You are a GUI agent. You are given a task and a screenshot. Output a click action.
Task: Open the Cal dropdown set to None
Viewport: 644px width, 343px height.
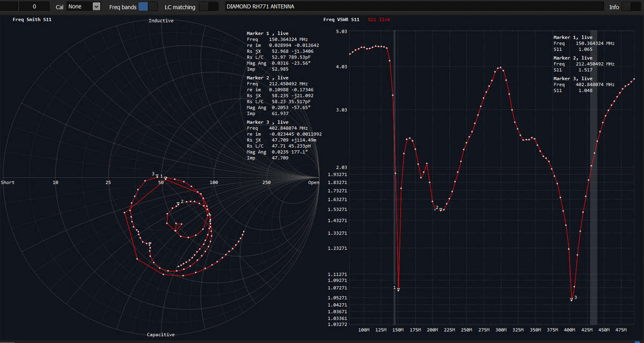(x=84, y=6)
